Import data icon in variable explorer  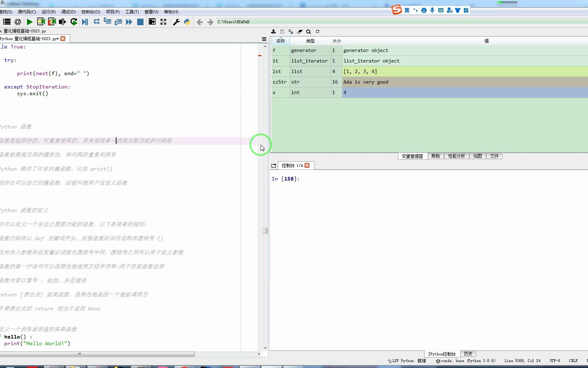click(x=274, y=32)
